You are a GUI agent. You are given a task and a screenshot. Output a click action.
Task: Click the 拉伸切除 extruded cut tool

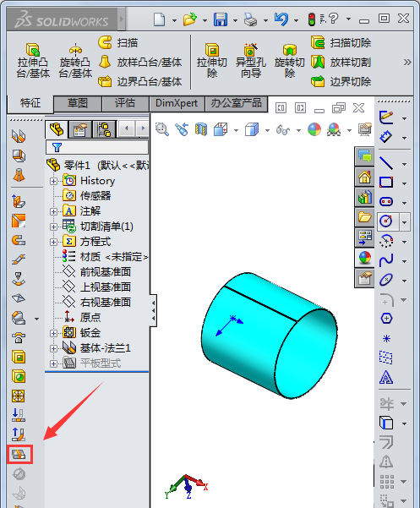pos(212,61)
